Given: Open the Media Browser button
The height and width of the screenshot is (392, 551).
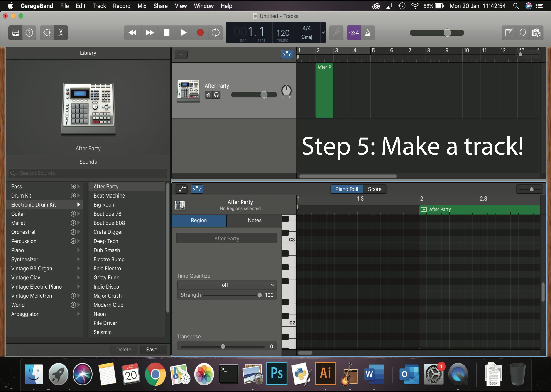Looking at the screenshot, I should (x=536, y=33).
